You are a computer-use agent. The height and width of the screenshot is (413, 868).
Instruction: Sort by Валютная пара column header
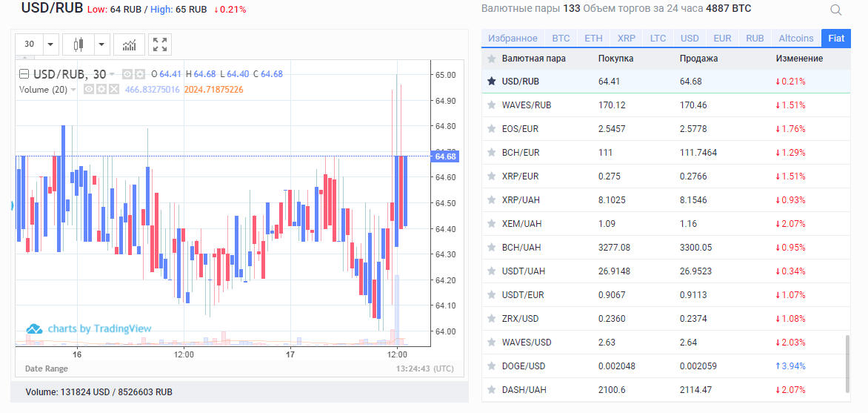tap(534, 59)
